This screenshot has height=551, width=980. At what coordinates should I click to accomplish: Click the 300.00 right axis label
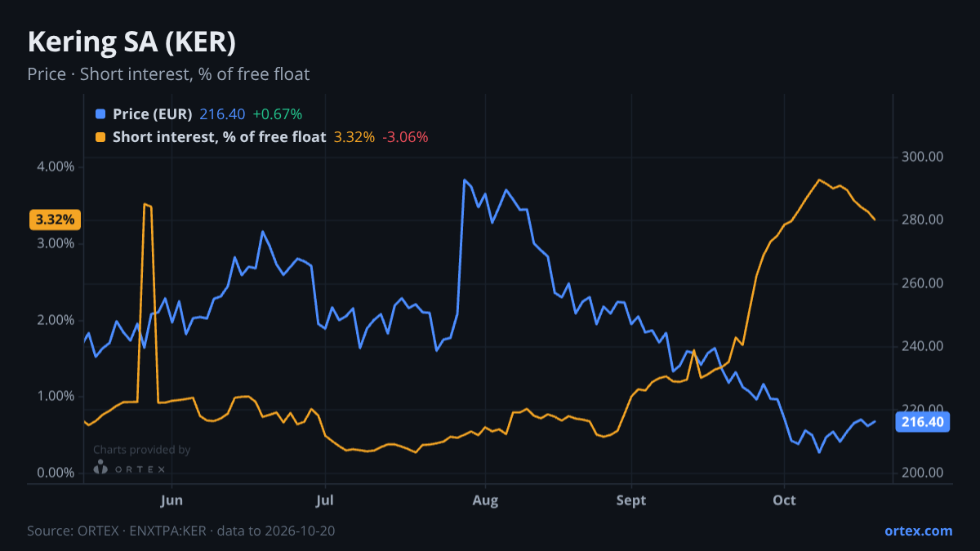(x=923, y=157)
